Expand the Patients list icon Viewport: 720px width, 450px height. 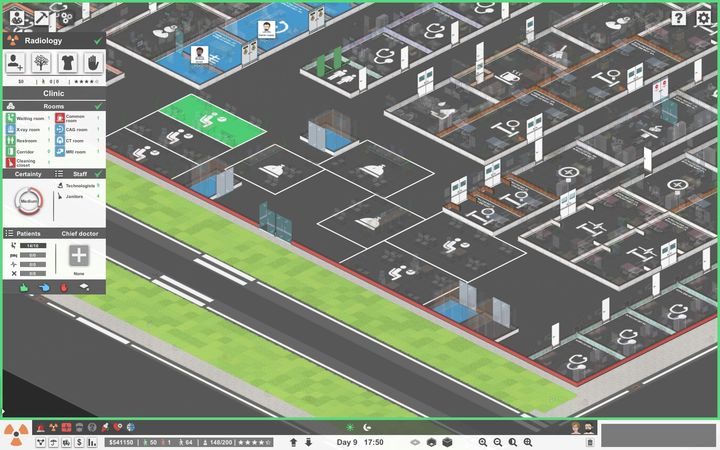point(9,233)
